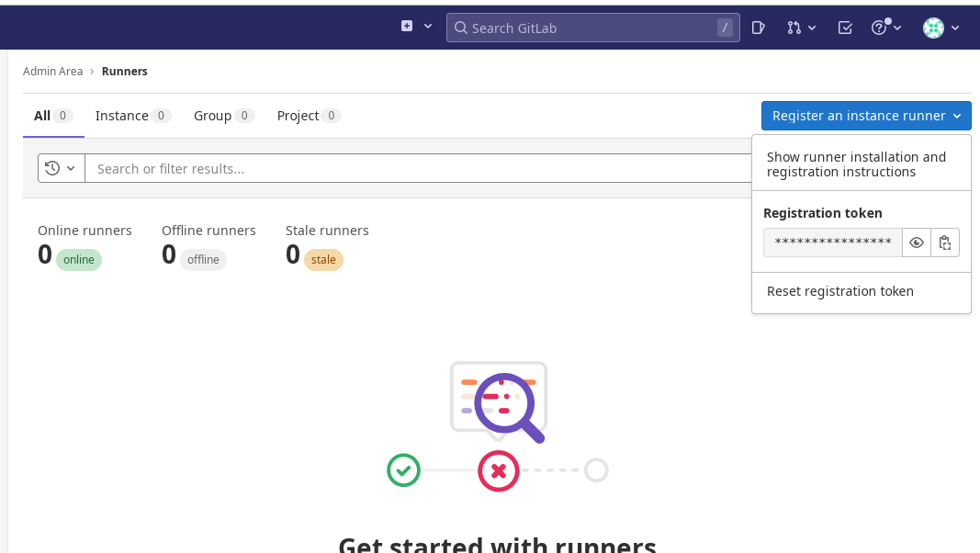Expand the chevron beside the plus icon
Viewport: 980px width, 553px height.
pos(428,27)
